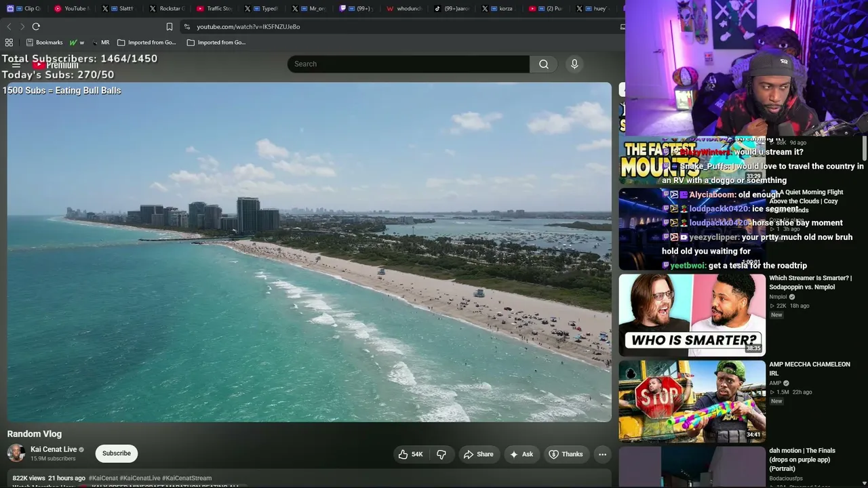868x488 pixels.
Task: Click the browser forward arrow
Action: point(22,26)
